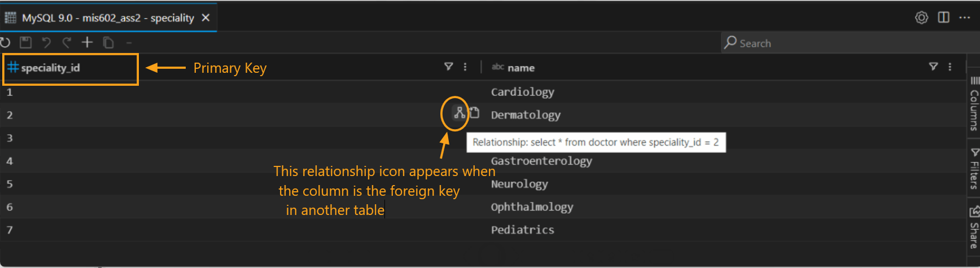
Task: Open the settings gear icon
Action: click(921, 17)
